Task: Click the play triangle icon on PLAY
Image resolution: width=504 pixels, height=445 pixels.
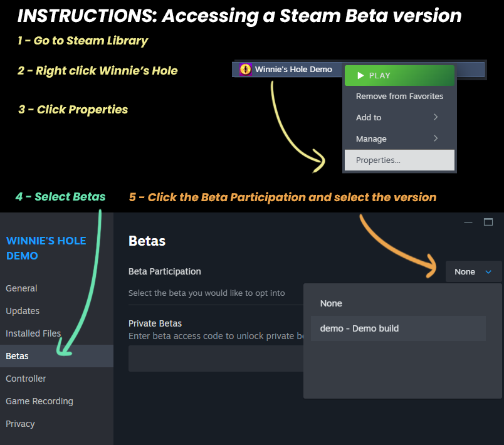Action: pos(360,75)
